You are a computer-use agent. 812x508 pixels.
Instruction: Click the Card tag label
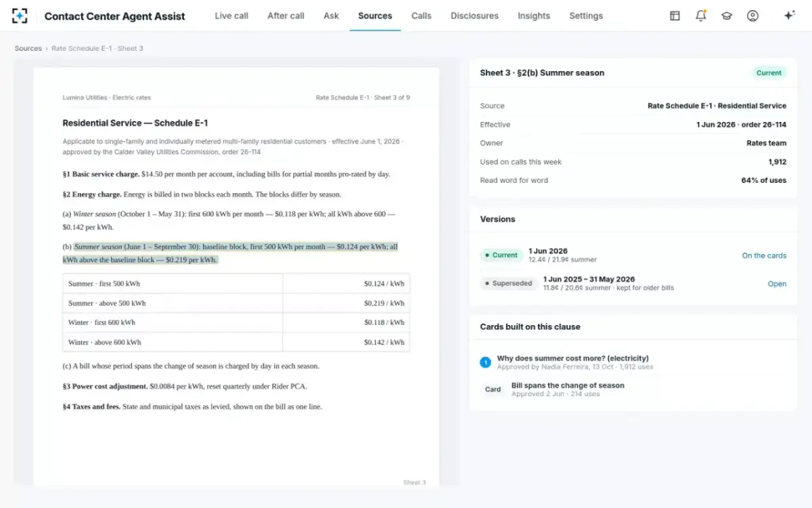[493, 389]
